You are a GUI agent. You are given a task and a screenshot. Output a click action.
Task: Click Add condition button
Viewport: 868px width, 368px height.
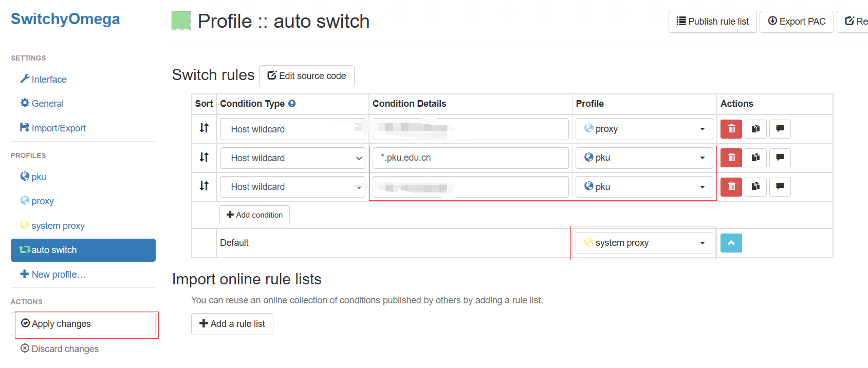[254, 215]
